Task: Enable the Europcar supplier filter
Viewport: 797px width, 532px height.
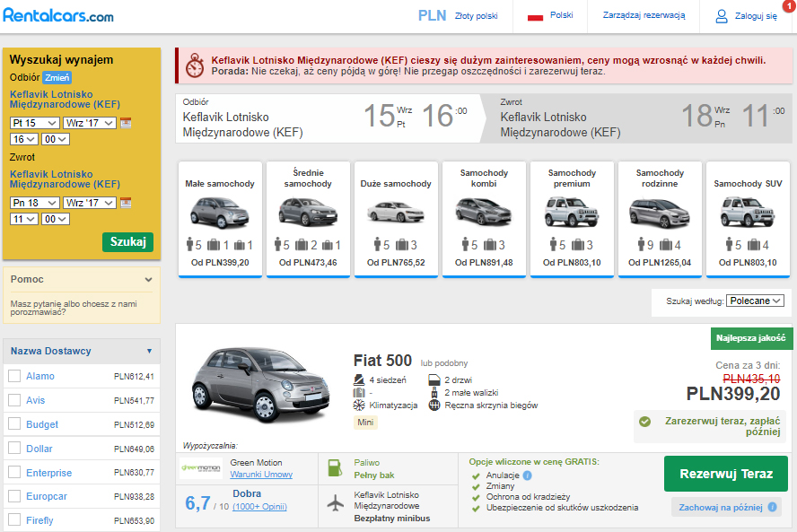Action: 14,496
